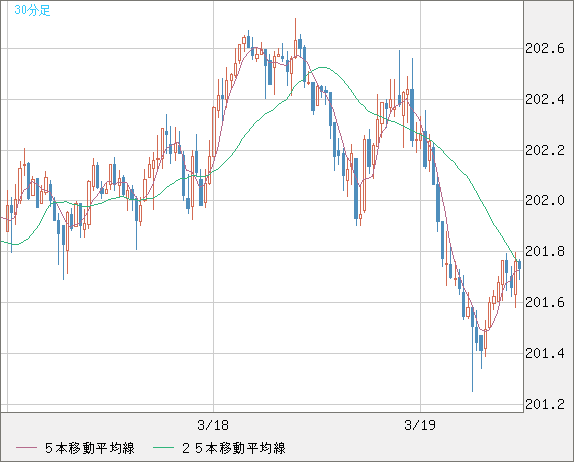574x462 pixels.
Task: Click the pink 5-bar moving average legend line
Action: [26, 448]
